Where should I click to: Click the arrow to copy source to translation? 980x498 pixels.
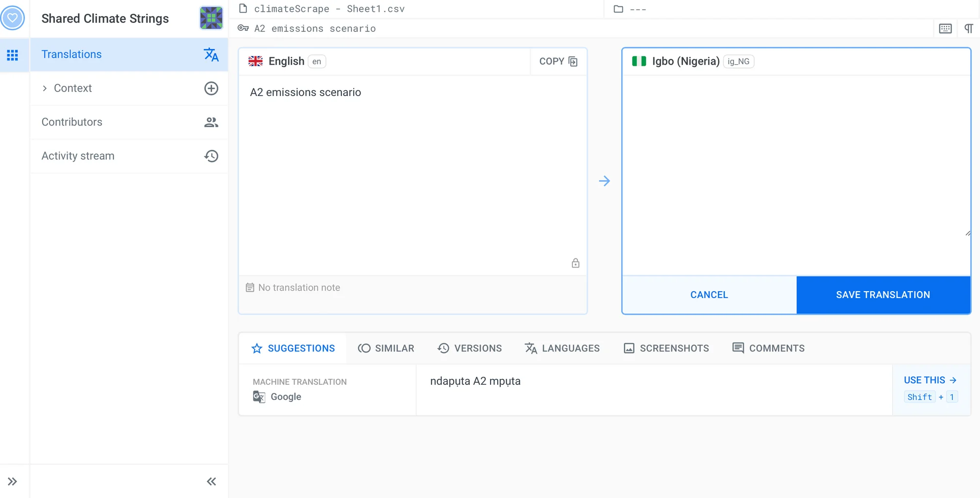[x=604, y=181]
